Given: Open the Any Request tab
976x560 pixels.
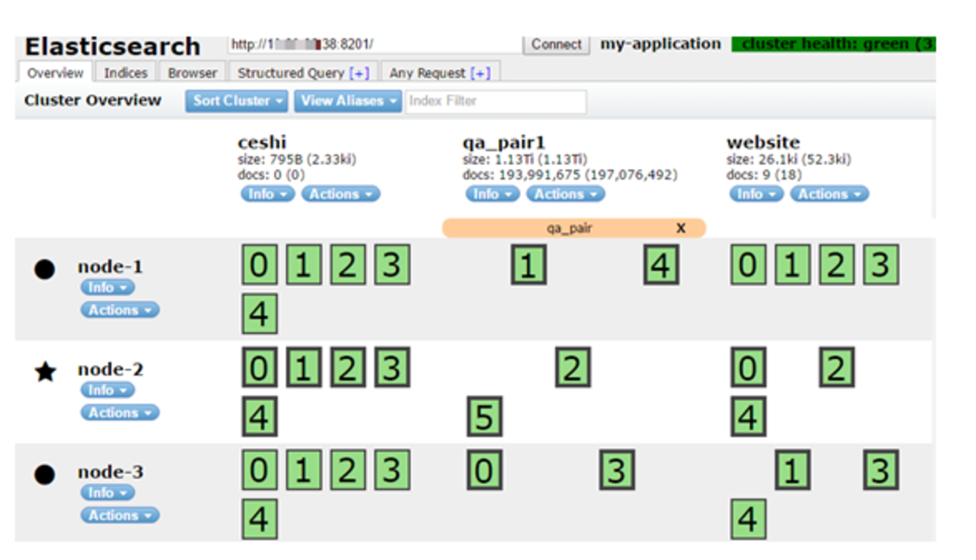Looking at the screenshot, I should click(440, 73).
